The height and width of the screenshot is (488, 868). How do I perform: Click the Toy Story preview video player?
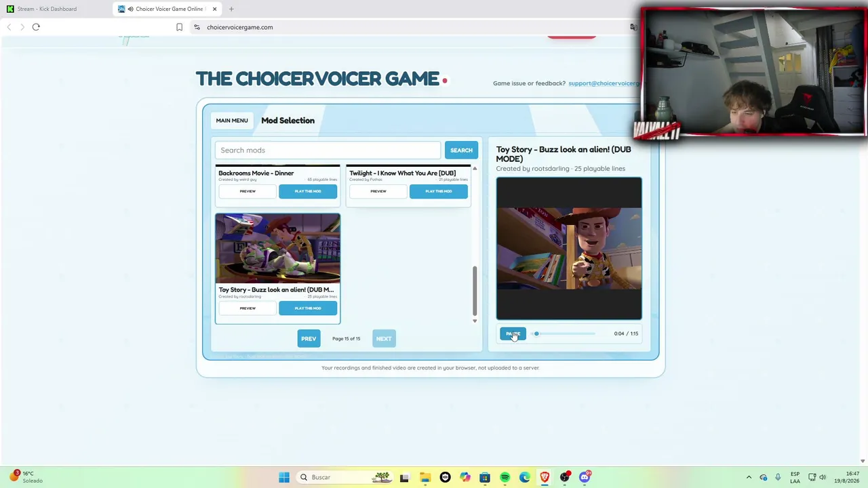coord(569,248)
